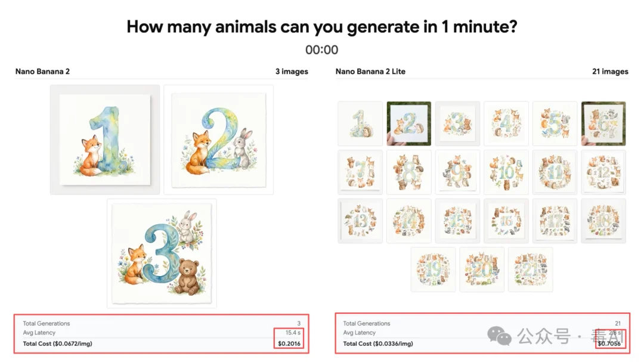Open the number 3 image with bear
The image size is (644, 362).
[162, 253]
